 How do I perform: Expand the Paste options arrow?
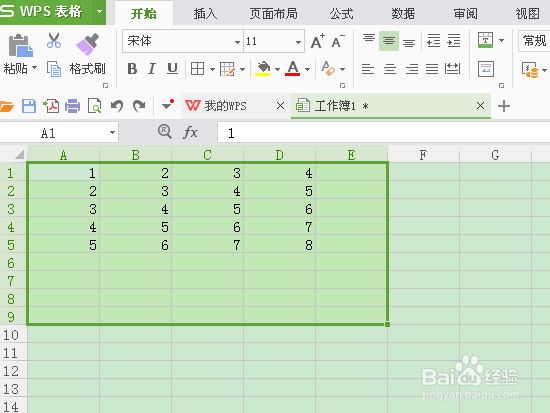34,67
